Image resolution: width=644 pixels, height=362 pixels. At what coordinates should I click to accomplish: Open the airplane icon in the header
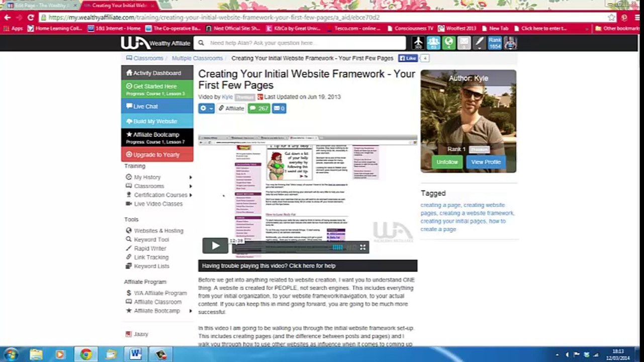tap(418, 43)
